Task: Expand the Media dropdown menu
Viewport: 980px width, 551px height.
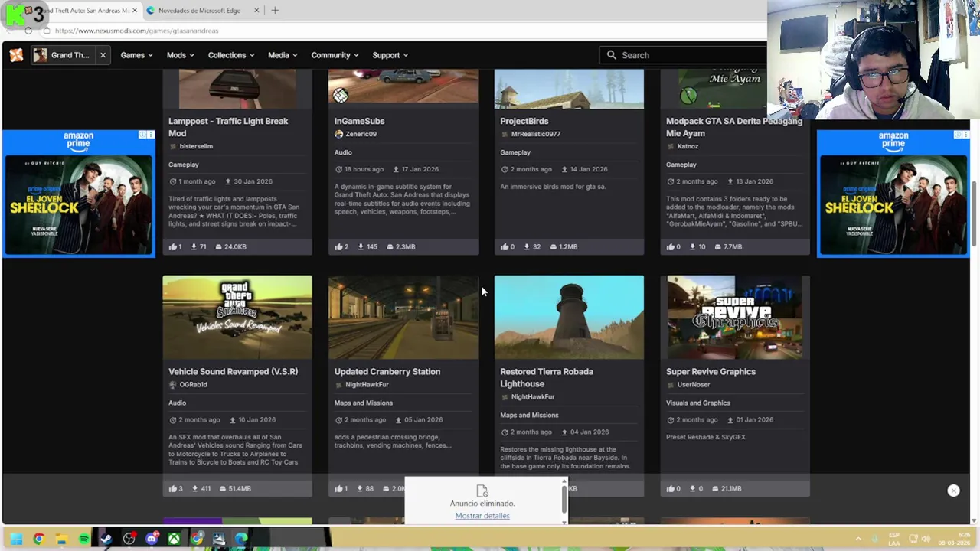Action: 283,55
